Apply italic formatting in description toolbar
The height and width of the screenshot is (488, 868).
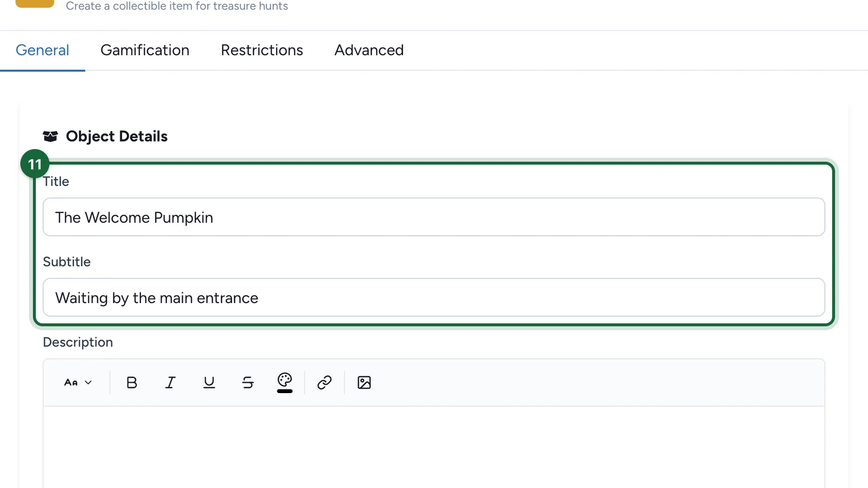tap(170, 383)
